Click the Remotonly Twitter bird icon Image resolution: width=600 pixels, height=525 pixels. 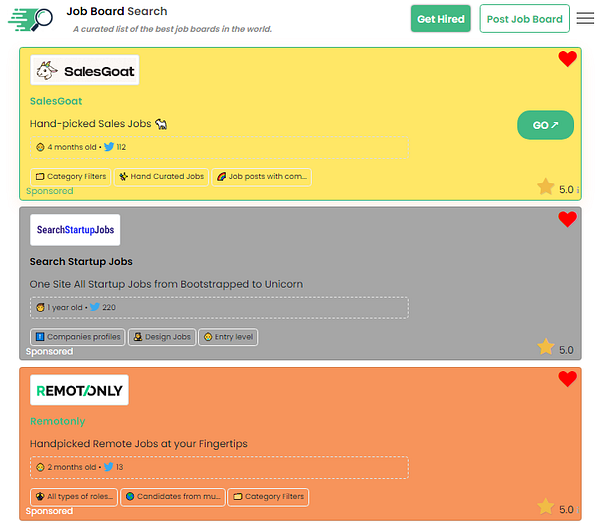109,467
